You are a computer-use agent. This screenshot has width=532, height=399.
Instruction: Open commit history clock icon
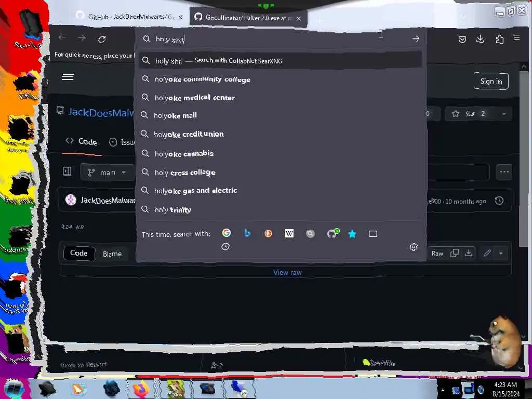(499, 201)
